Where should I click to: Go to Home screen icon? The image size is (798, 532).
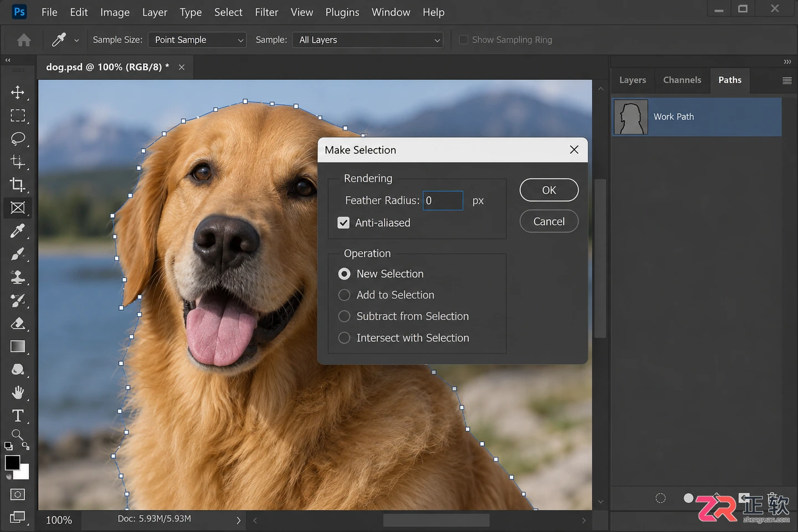point(24,40)
